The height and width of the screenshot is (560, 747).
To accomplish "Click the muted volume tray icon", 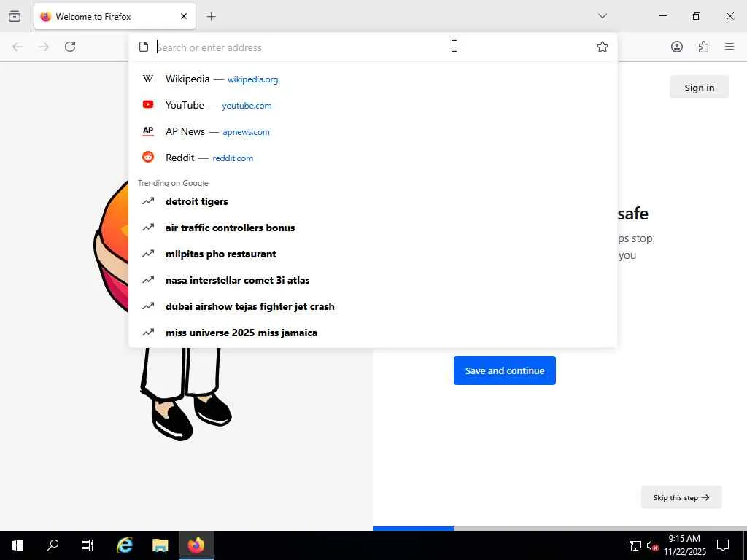I will point(652,545).
